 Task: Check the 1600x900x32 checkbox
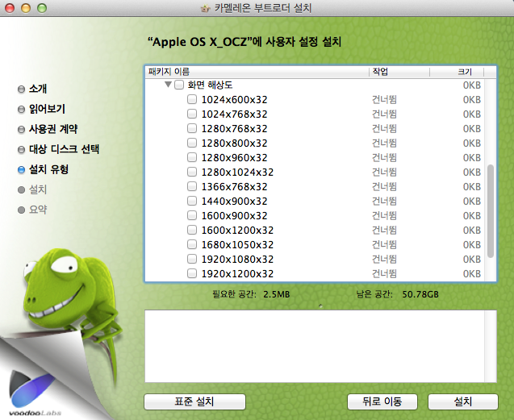pos(192,215)
